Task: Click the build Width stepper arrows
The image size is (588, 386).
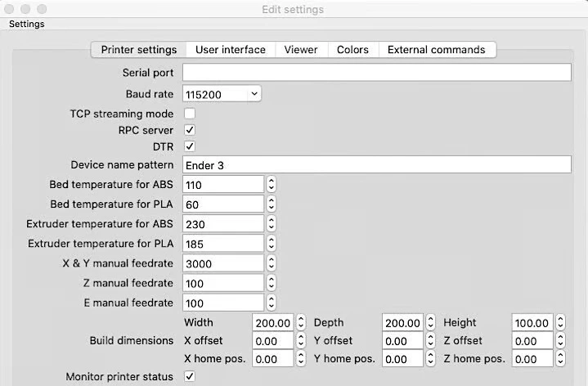Action: [301, 323]
